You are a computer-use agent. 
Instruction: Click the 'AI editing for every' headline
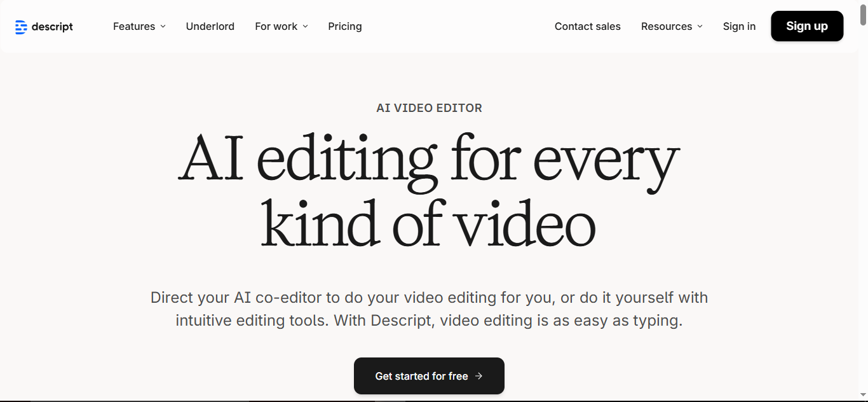pyautogui.click(x=429, y=158)
